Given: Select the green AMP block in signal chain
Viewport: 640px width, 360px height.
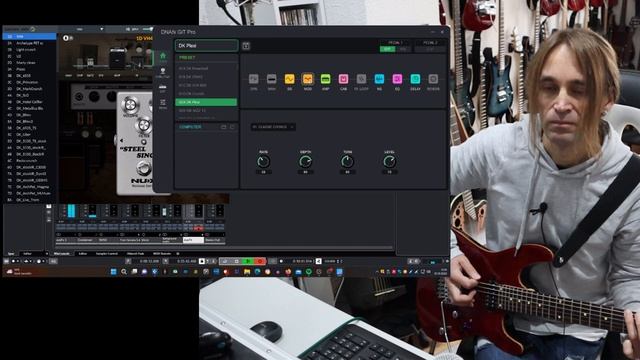Looking at the screenshot, I should tap(325, 79).
